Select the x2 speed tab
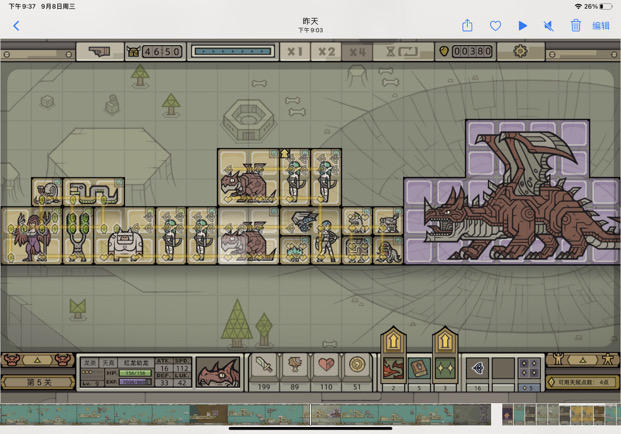The image size is (621, 434). tap(326, 51)
